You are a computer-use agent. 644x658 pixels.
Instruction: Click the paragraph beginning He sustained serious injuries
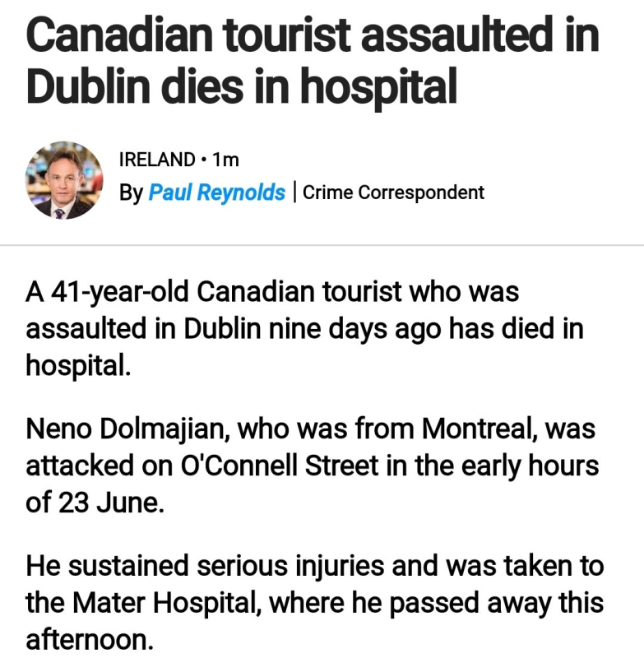pyautogui.click(x=314, y=602)
